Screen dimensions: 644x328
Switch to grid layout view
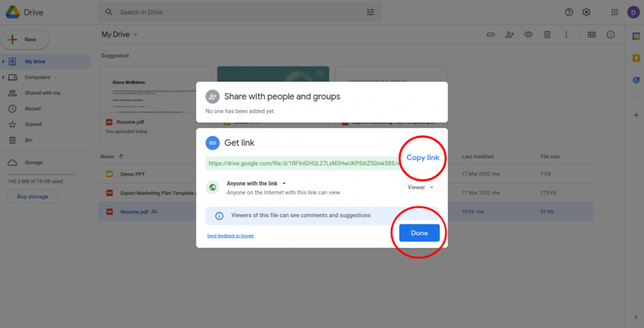pyautogui.click(x=591, y=35)
